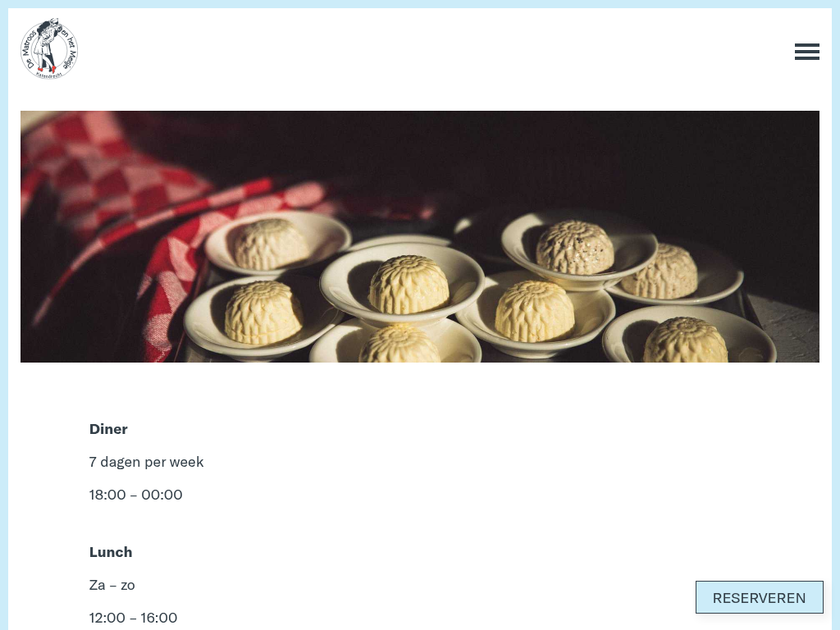The image size is (840, 630).
Task: Click the butter dish right of center dish
Action: (536, 313)
